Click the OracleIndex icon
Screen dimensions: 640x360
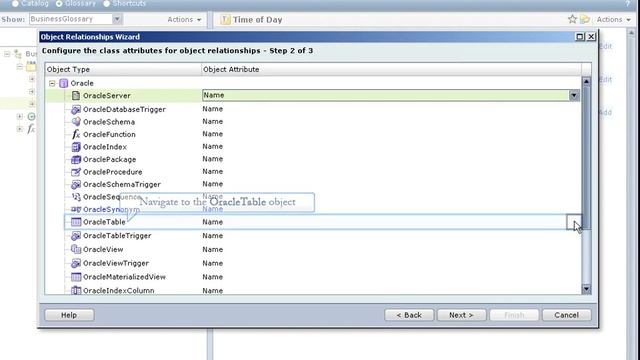pos(76,147)
